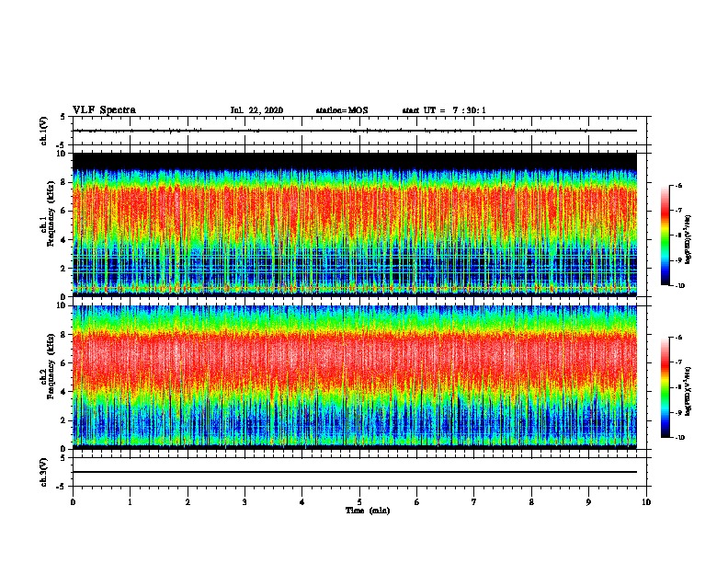
Task: Click the 'ch.3(V)' axis label
Action: pos(44,472)
